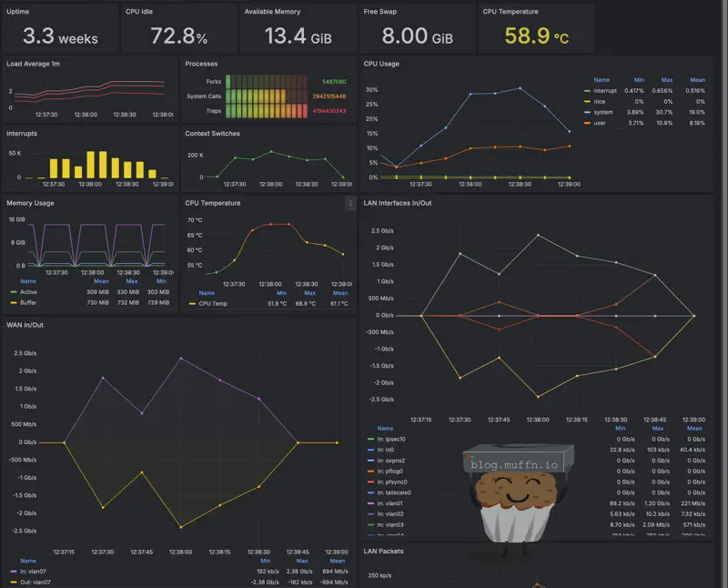
Task: Toggle the Active series in Memory Usage legend
Action: pos(29,291)
